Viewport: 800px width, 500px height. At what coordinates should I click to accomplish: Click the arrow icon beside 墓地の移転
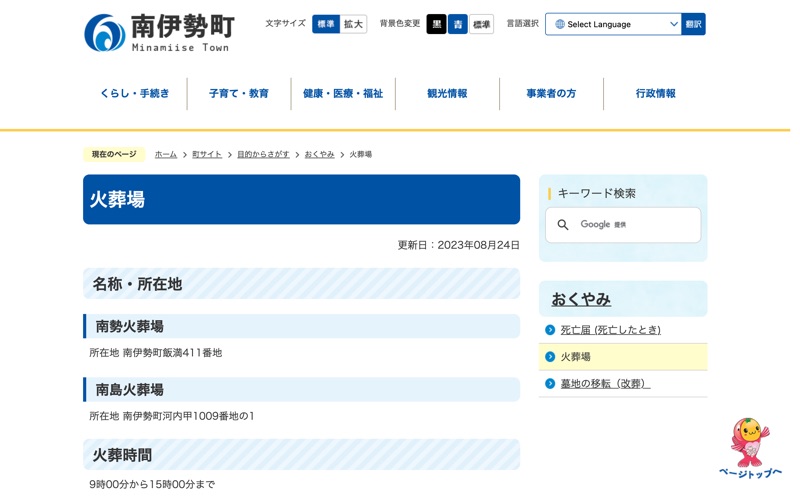(x=550, y=383)
